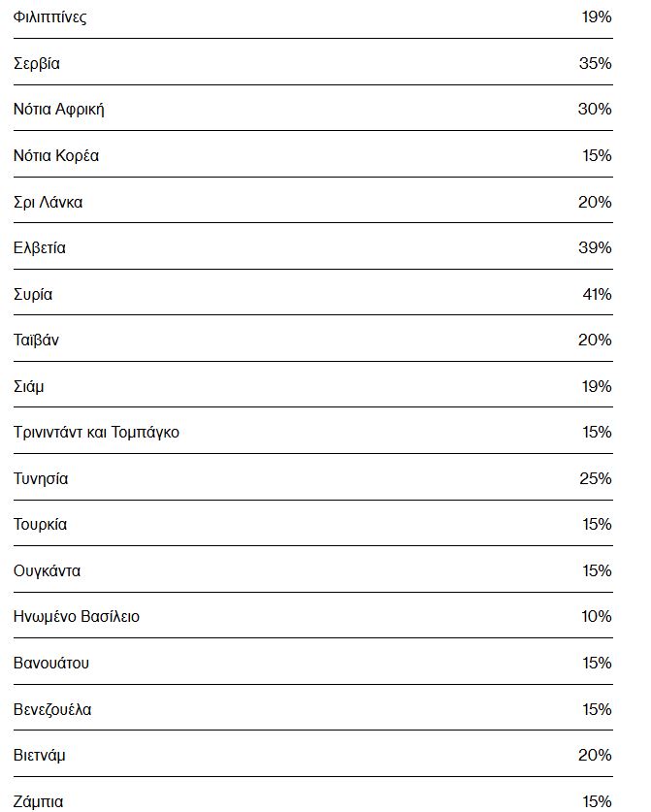Click the Βενεζουέλα row label
The image size is (651, 812).
pos(52,709)
